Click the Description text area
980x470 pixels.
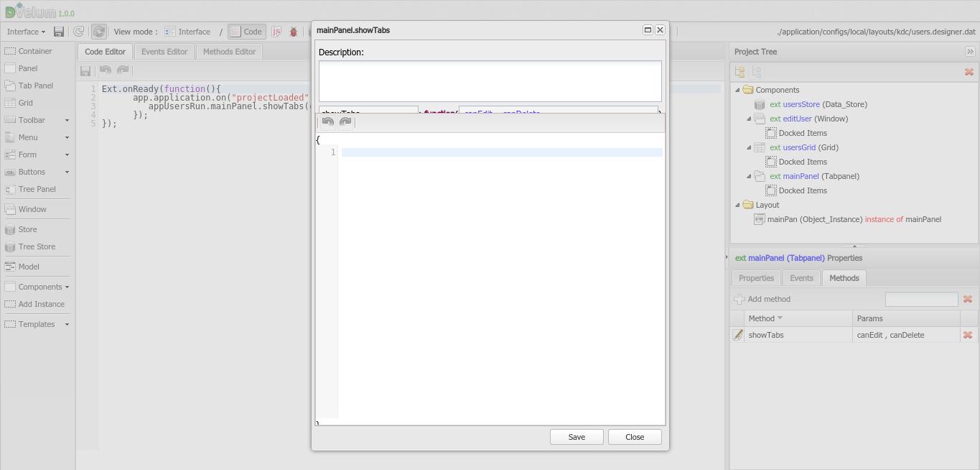(x=490, y=81)
